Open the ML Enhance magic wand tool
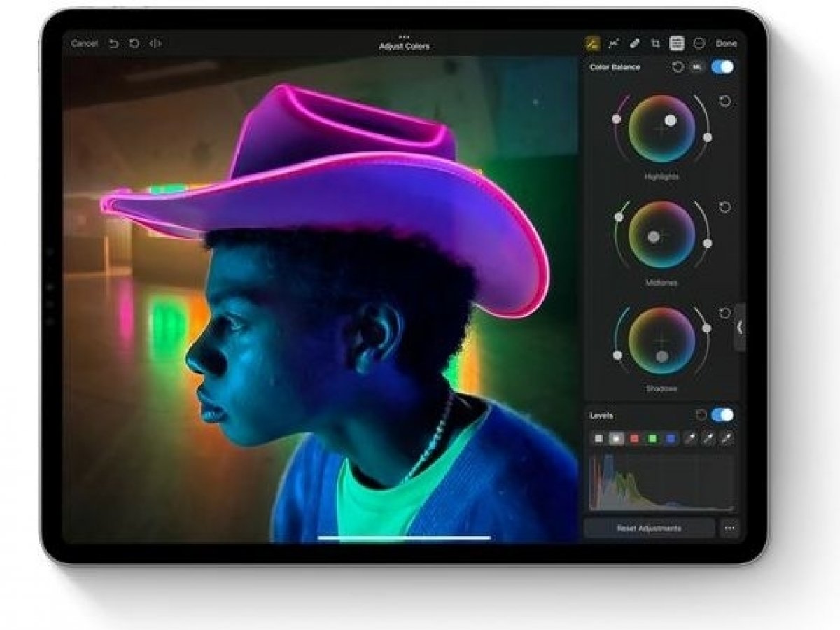 click(x=614, y=43)
